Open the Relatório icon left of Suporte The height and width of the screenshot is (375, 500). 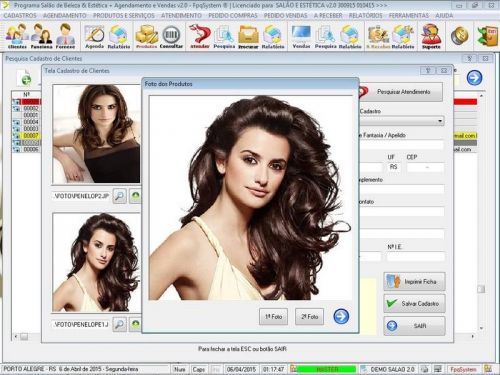(403, 36)
